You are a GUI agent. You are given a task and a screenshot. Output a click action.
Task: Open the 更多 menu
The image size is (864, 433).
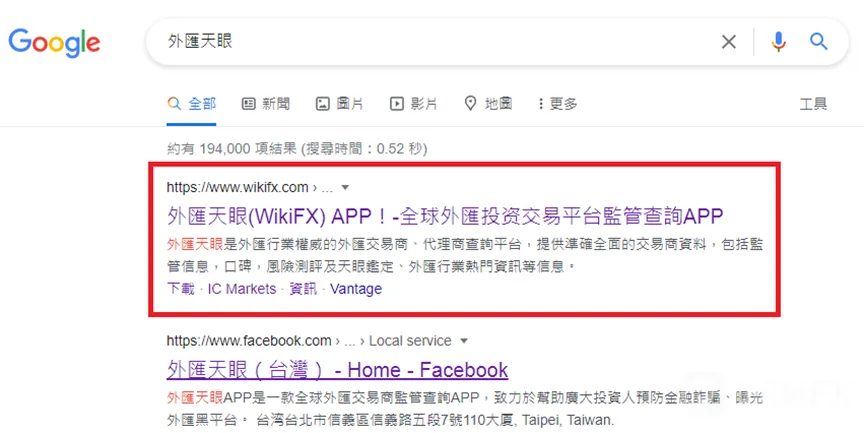558,104
